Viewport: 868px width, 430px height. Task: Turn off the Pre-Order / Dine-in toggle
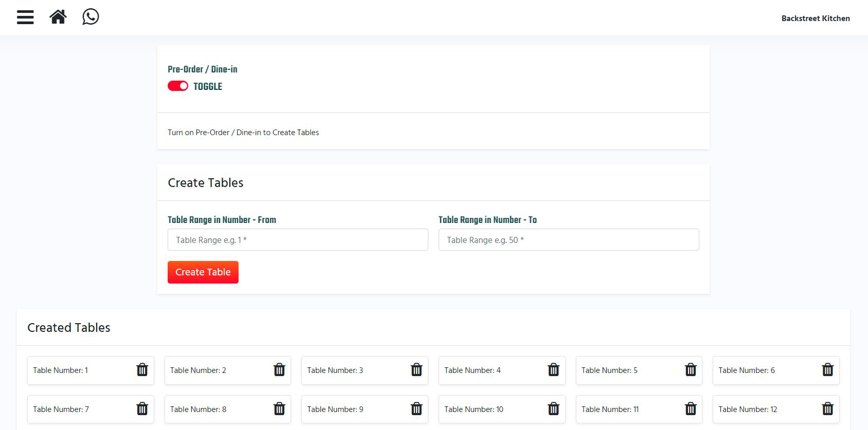click(178, 86)
